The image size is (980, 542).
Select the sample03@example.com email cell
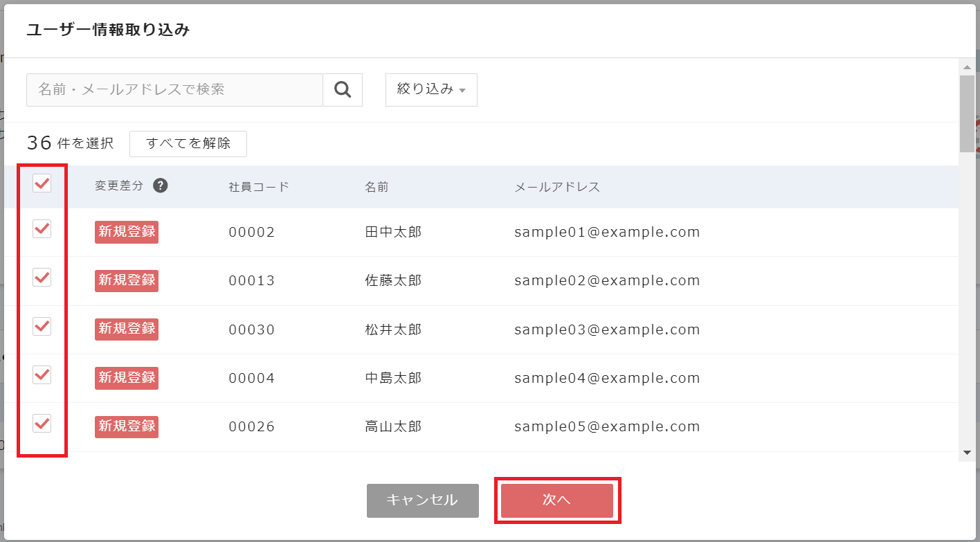pyautogui.click(x=607, y=329)
